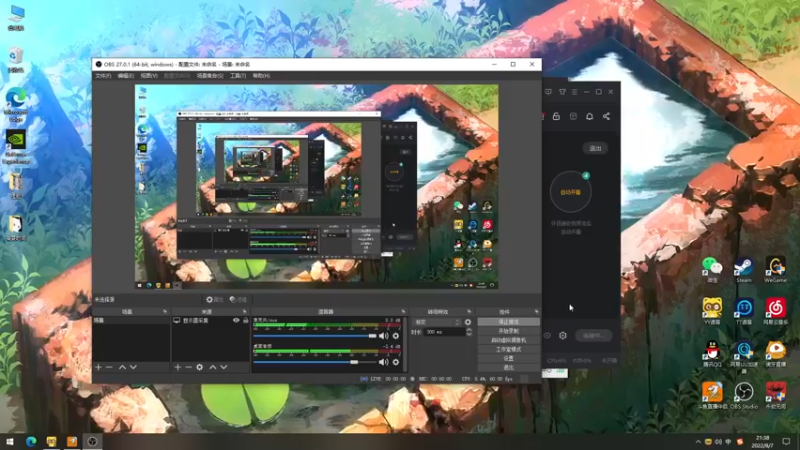Image resolution: width=800 pixels, height=450 pixels.
Task: Remove the selected scene with minus icon
Action: click(109, 367)
